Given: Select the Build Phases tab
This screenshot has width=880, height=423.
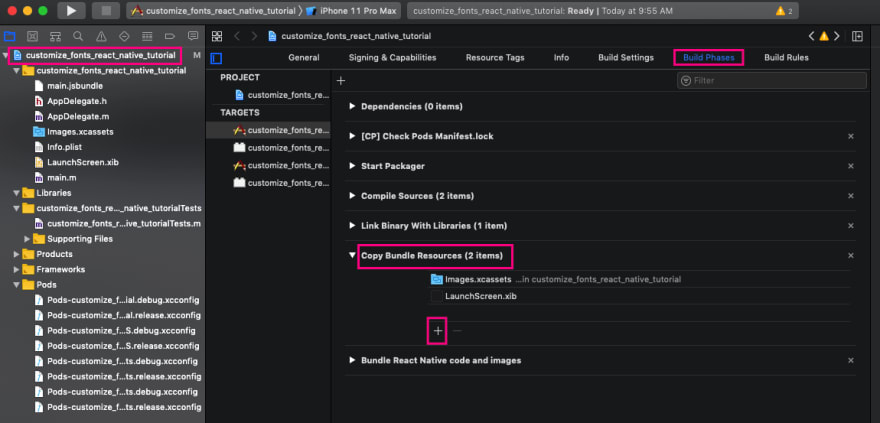Looking at the screenshot, I should tap(709, 58).
